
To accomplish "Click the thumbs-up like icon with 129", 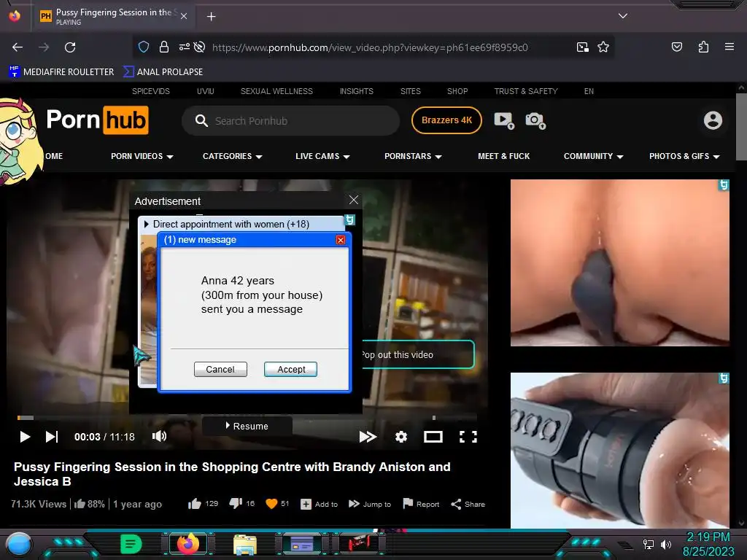I will pos(194,504).
